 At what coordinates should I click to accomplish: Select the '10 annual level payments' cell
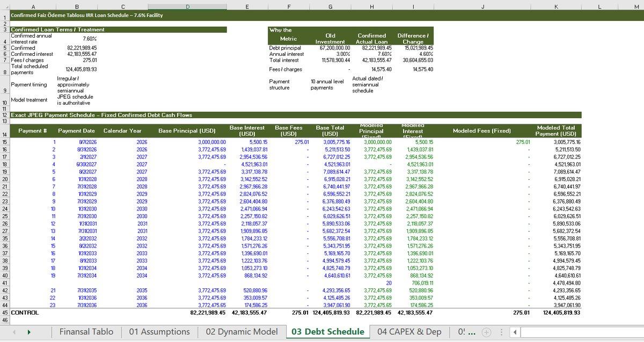330,84
